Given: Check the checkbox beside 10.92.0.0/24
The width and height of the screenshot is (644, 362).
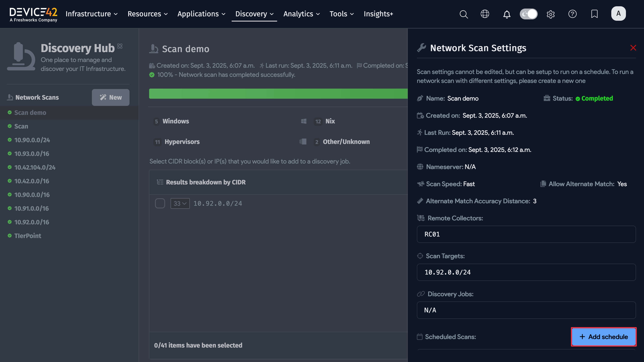Looking at the screenshot, I should click(x=160, y=203).
